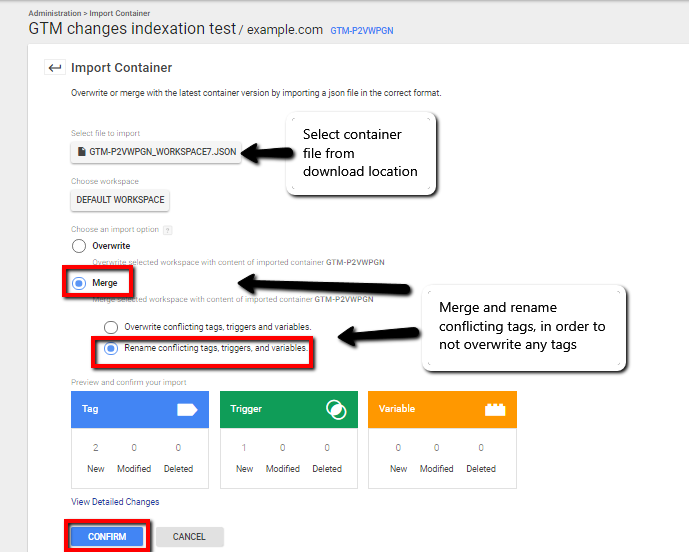Click the tag icon on the blue Tag card
Image resolution: width=689 pixels, height=552 pixels.
point(187,409)
